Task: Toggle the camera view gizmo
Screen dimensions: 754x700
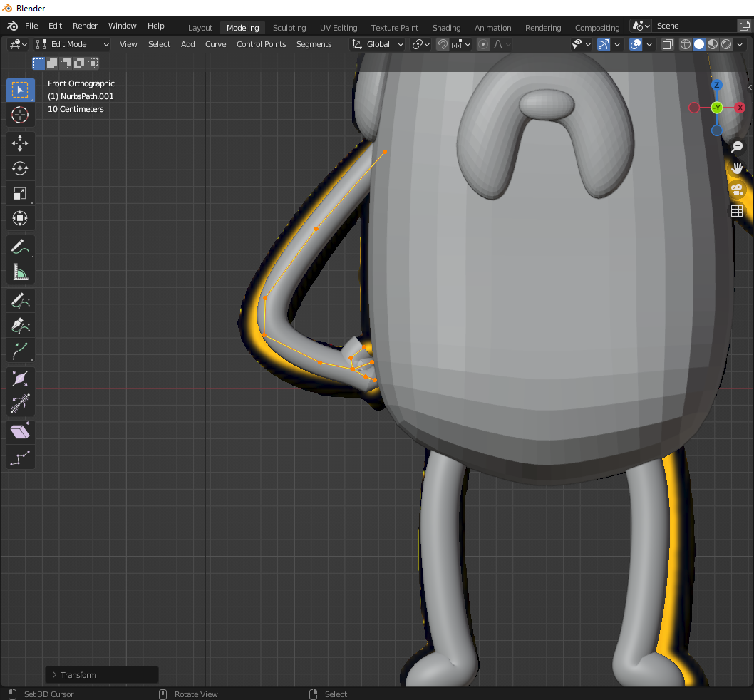Action: click(x=737, y=189)
